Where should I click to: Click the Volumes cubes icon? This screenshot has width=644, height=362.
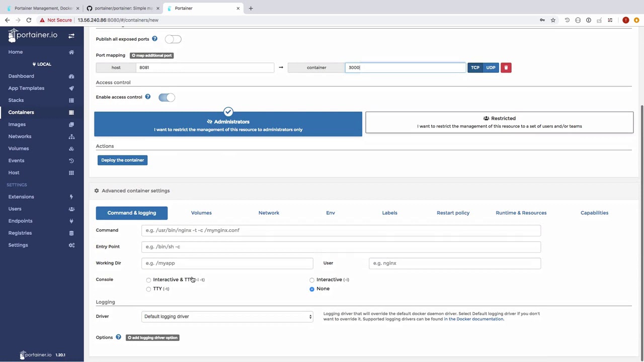tap(71, 149)
